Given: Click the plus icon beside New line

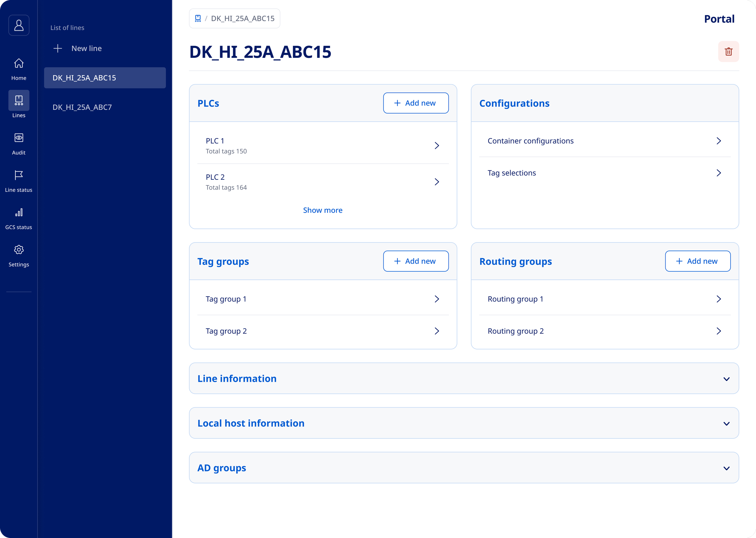Looking at the screenshot, I should (x=57, y=48).
